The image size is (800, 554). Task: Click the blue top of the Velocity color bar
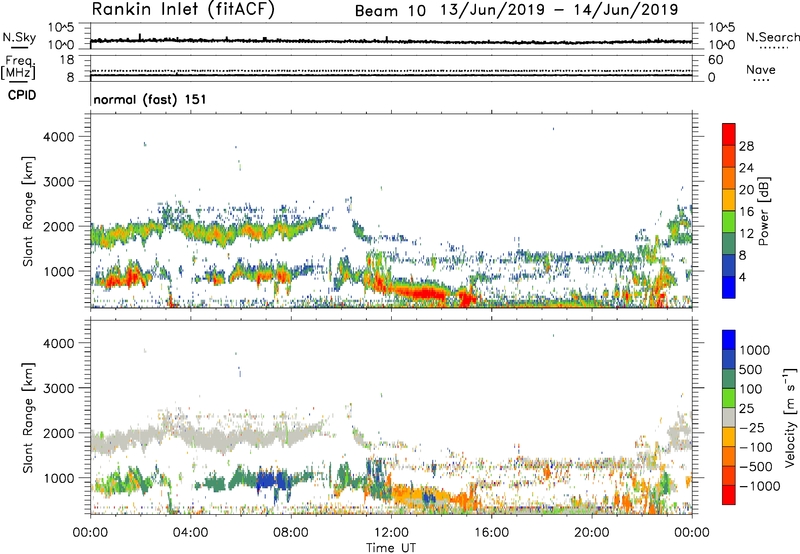point(729,340)
